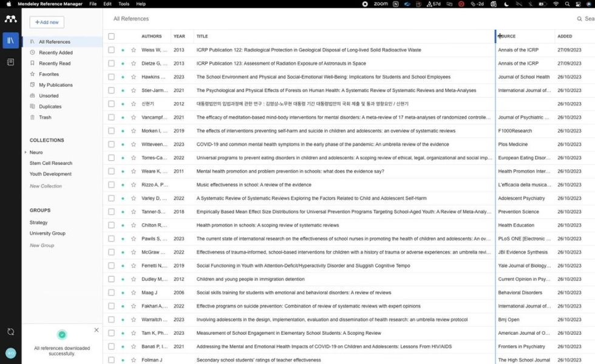Viewport: 595px width, 364px height.
Task: Select 'Children and young people in immigration detention' row
Action: [x=348, y=279]
